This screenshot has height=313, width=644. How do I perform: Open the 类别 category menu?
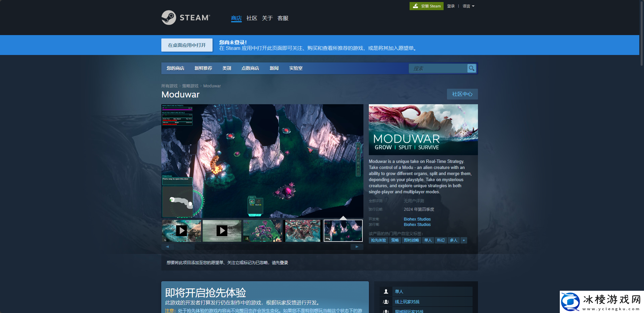pos(226,68)
